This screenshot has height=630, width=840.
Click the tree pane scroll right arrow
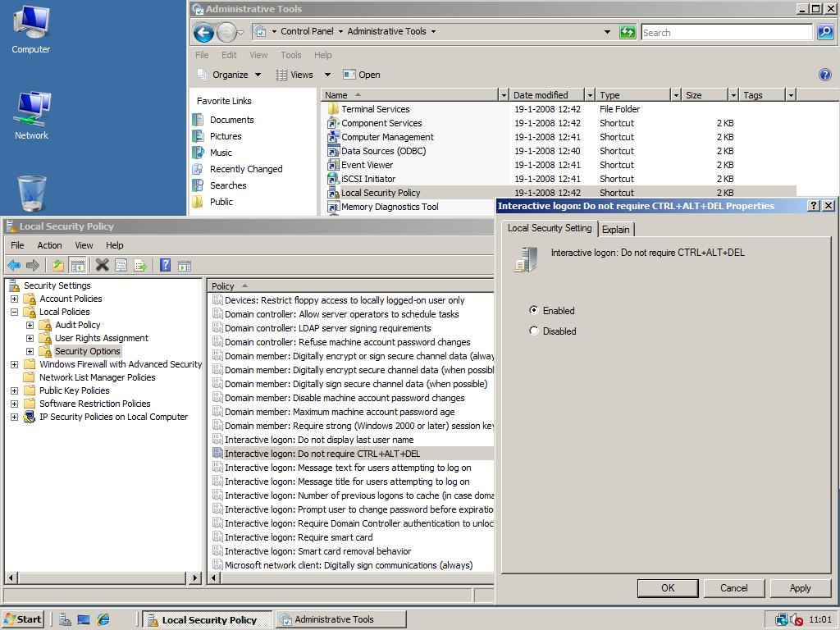click(x=195, y=578)
